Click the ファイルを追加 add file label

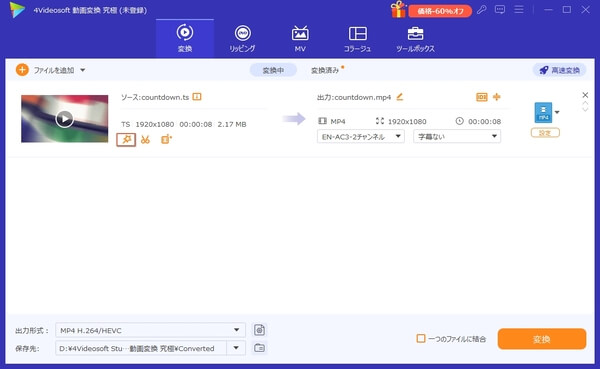point(54,70)
